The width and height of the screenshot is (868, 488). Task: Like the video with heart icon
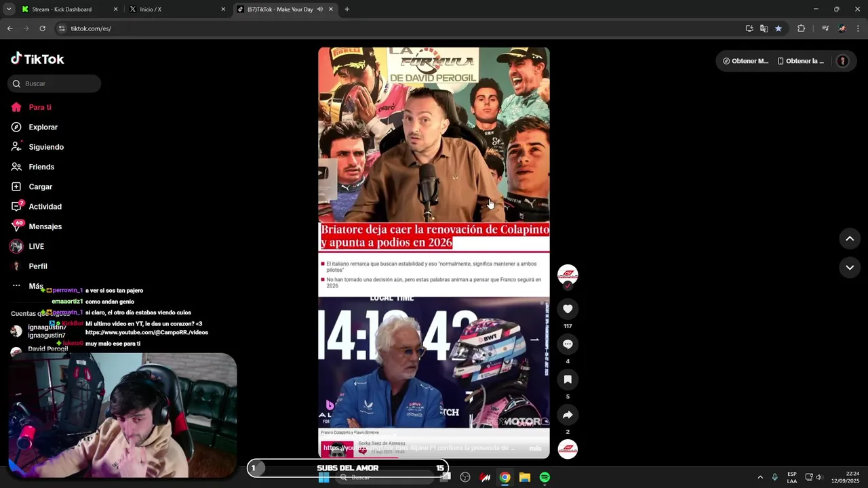click(x=568, y=309)
